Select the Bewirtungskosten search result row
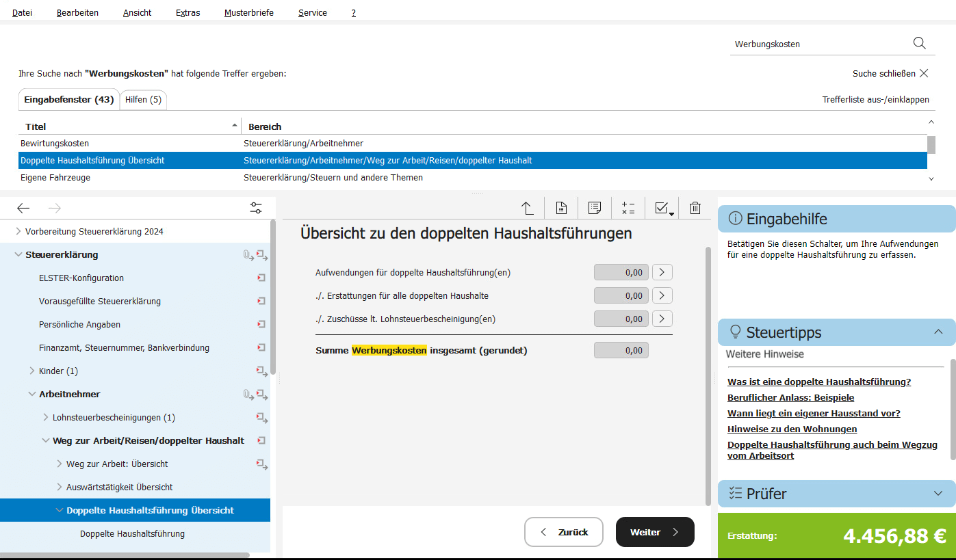Image resolution: width=956 pixels, height=560 pixels. point(472,144)
